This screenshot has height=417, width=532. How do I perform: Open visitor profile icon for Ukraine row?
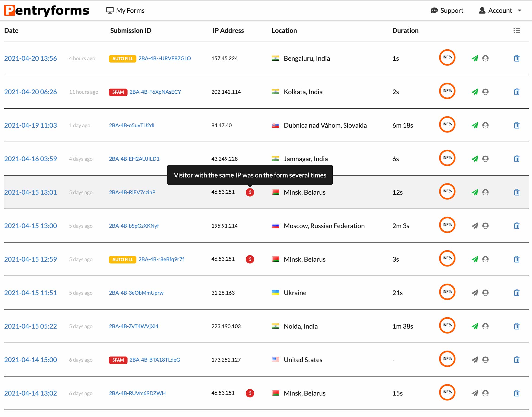tap(485, 293)
